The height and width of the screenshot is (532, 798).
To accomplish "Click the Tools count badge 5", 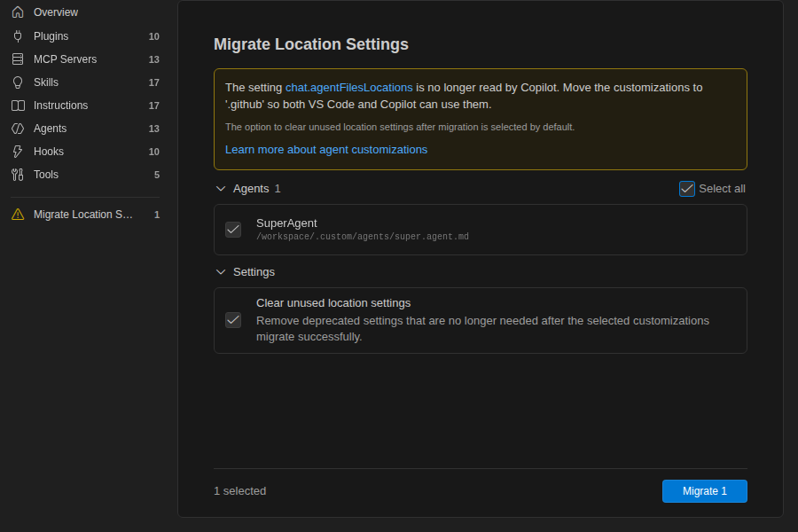I will 157,175.
